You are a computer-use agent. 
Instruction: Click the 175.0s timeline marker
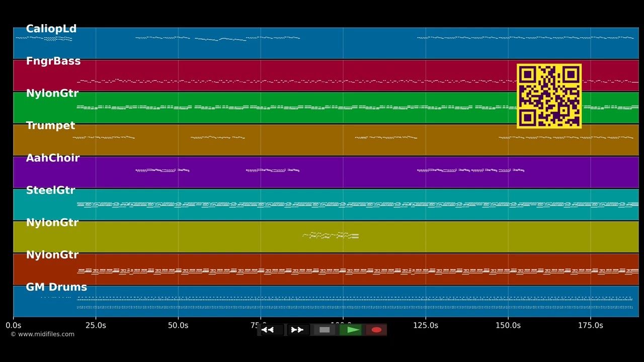click(x=591, y=325)
